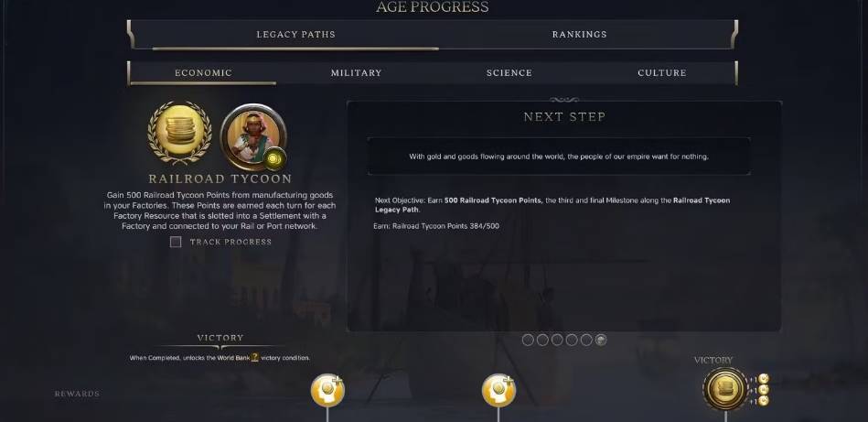Viewport: 868px width, 422px height.
Task: Select the first page indicator dot
Action: point(528,340)
